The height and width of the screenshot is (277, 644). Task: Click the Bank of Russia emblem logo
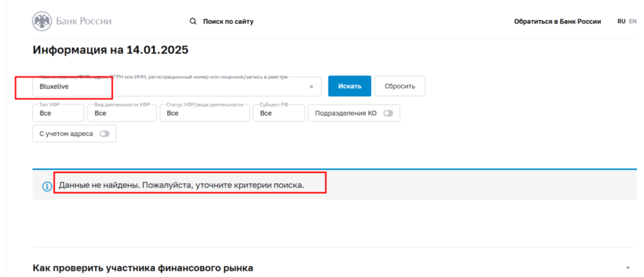(42, 21)
